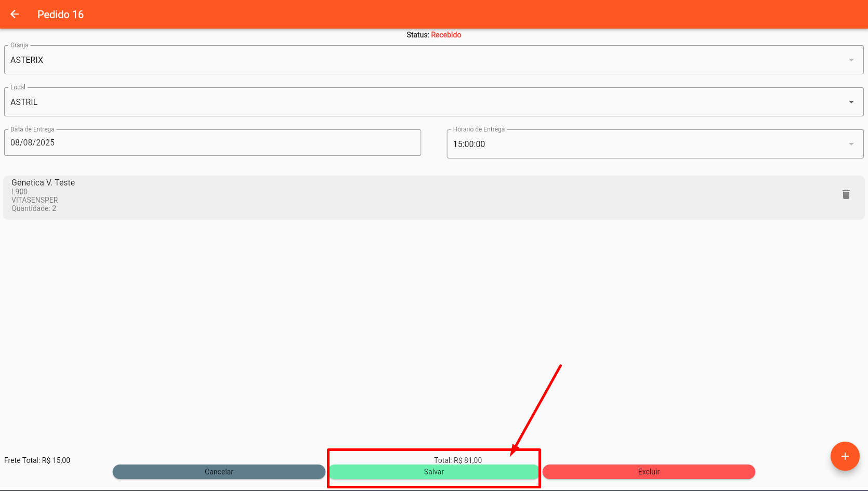Click the Quantidade: 2 line
This screenshot has height=491, width=868.
[34, 208]
